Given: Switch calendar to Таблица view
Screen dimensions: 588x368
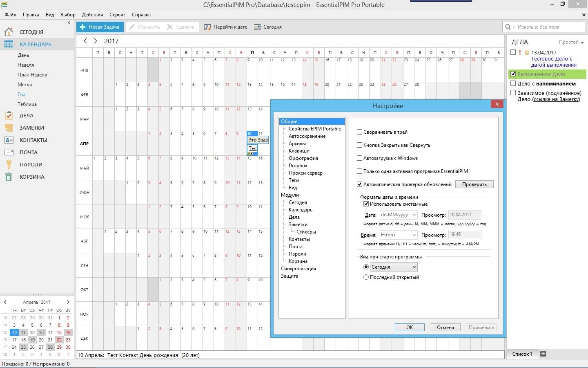Looking at the screenshot, I should [27, 104].
